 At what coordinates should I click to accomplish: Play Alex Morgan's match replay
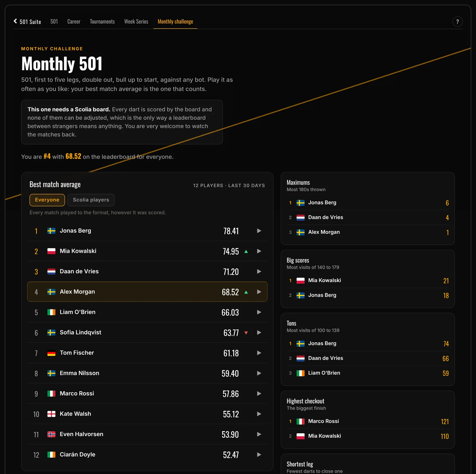(259, 292)
